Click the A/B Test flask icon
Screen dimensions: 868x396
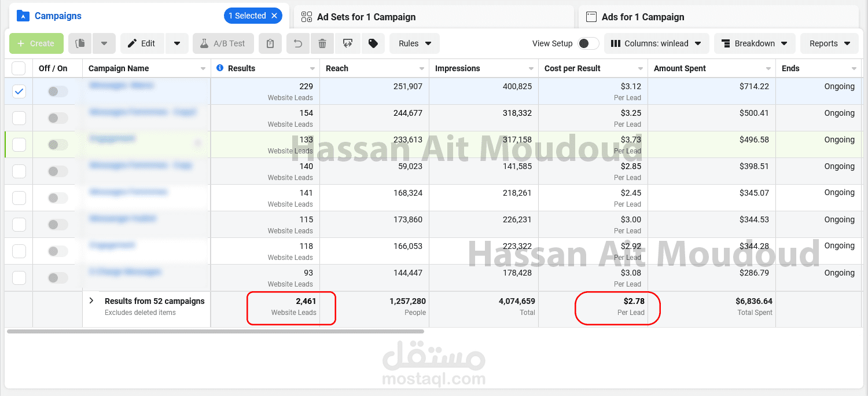click(204, 43)
